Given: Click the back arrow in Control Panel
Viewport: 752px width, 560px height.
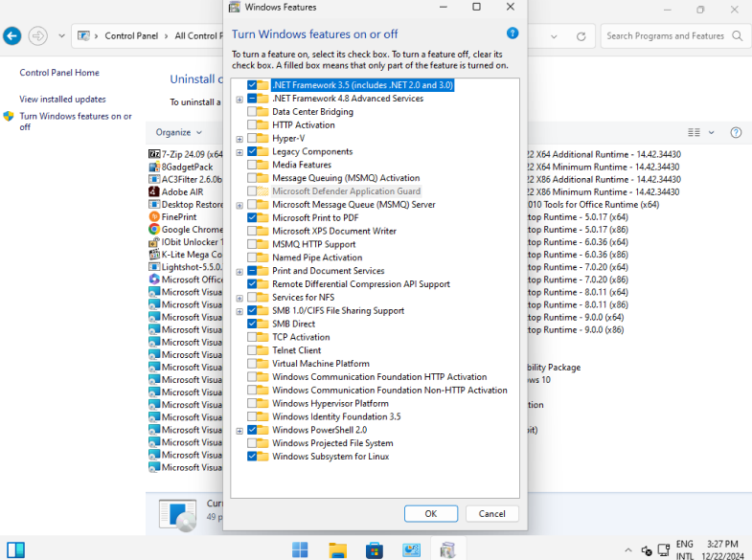Looking at the screenshot, I should click(12, 36).
